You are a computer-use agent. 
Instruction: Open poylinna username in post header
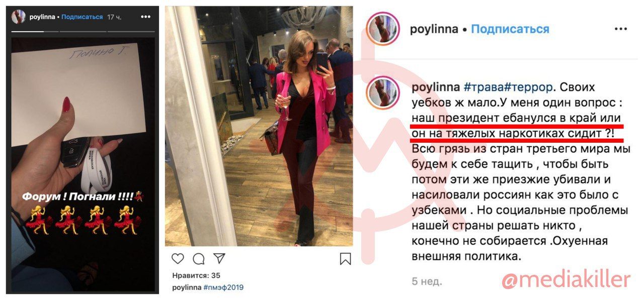pyautogui.click(x=434, y=29)
